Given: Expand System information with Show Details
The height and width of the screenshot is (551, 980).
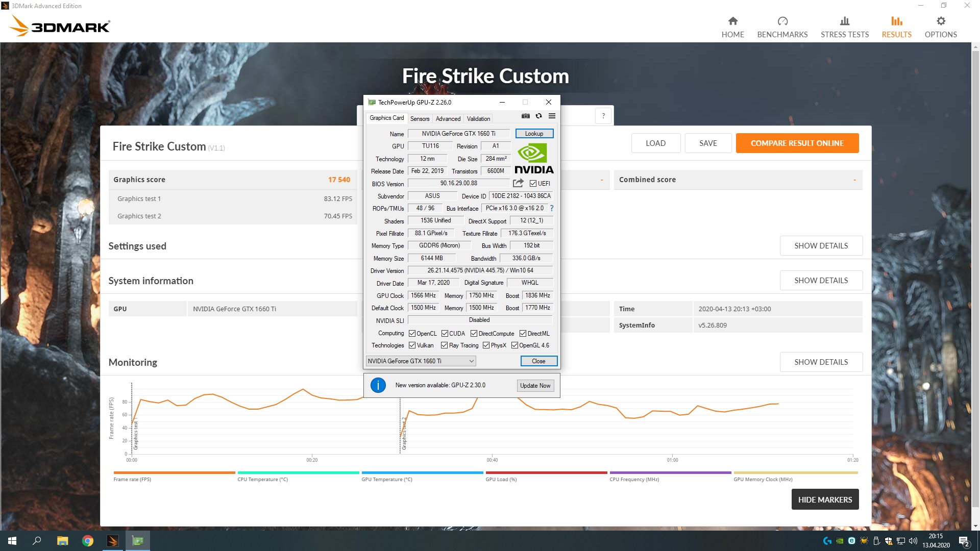Looking at the screenshot, I should [x=821, y=281].
